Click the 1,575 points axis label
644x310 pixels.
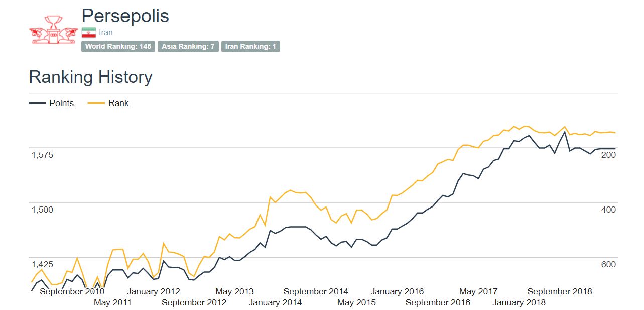click(x=42, y=155)
